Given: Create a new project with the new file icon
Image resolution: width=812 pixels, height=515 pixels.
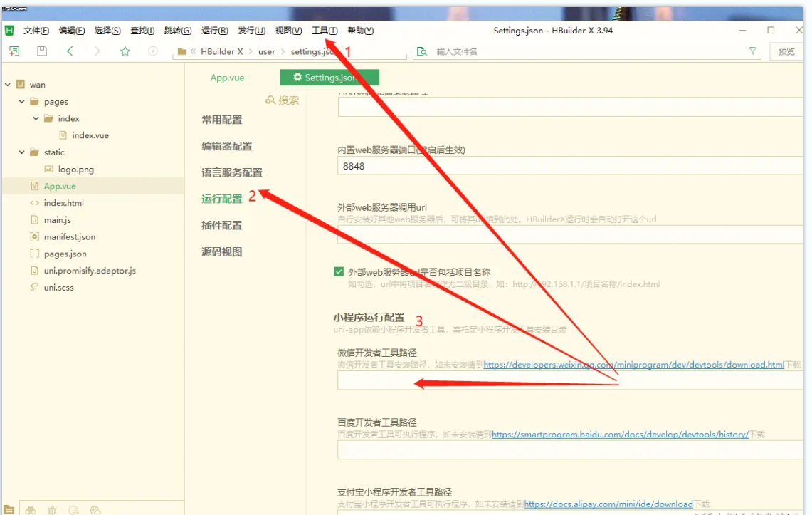Looking at the screenshot, I should pyautogui.click(x=14, y=51).
